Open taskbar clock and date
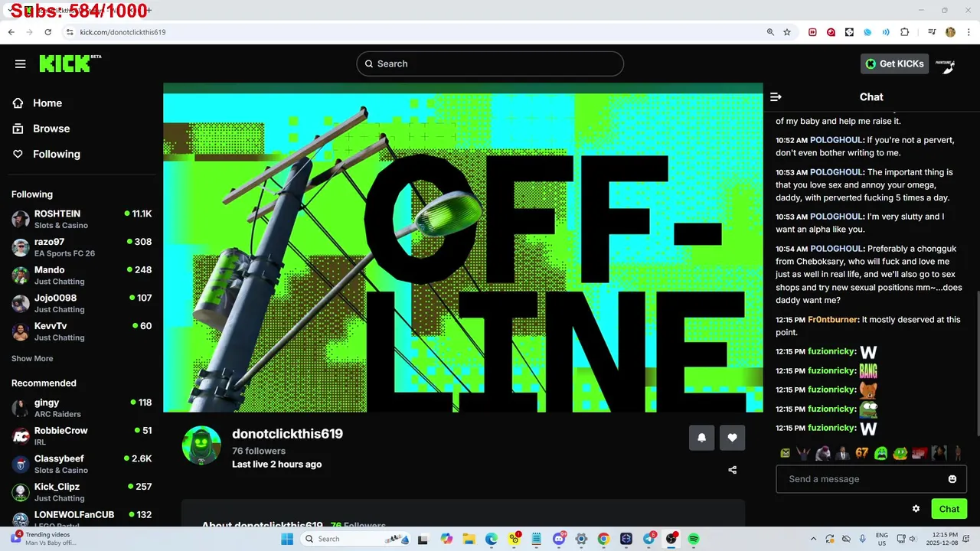This screenshot has height=551, width=980. (940, 539)
